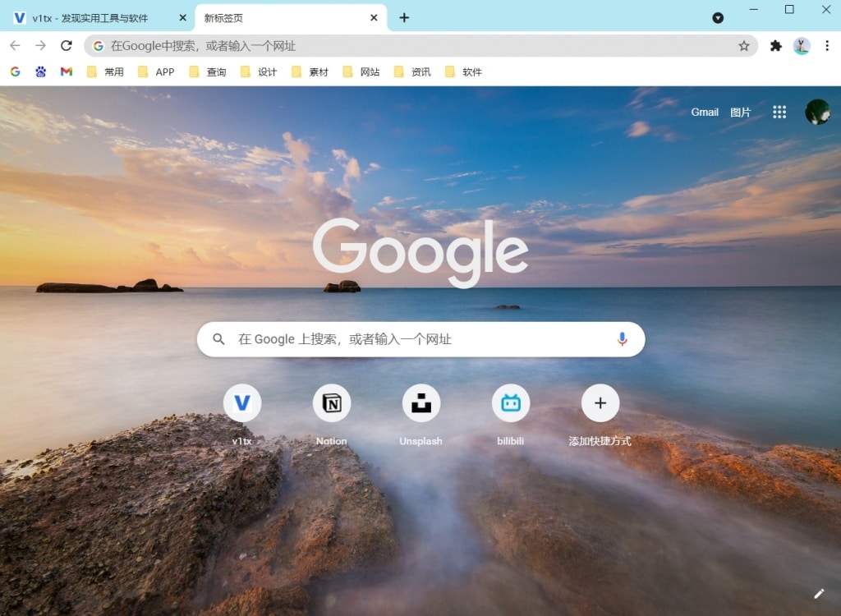Open the extensions puzzle icon
This screenshot has height=616, width=841.
(775, 46)
